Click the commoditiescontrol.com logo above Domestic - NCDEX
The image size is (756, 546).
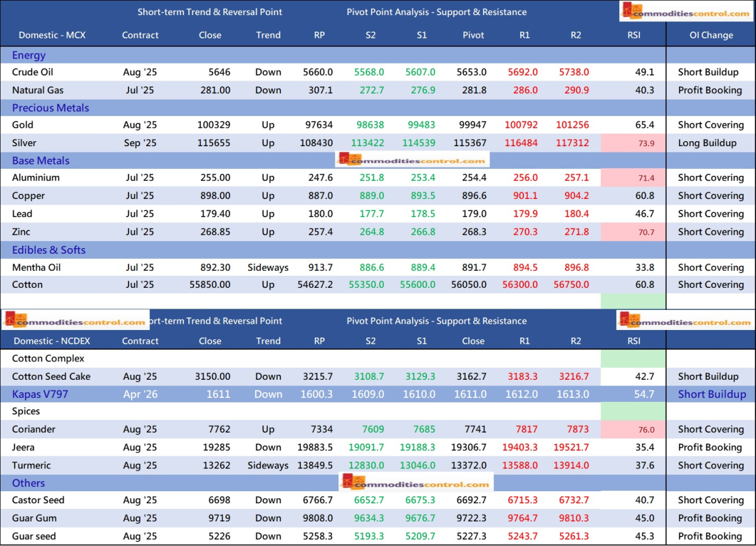pyautogui.click(x=75, y=321)
